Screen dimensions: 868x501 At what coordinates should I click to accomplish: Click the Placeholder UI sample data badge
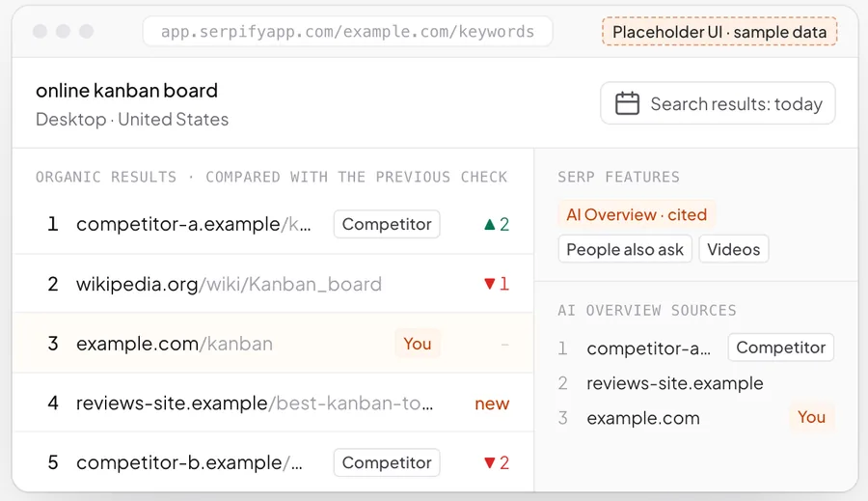click(719, 32)
